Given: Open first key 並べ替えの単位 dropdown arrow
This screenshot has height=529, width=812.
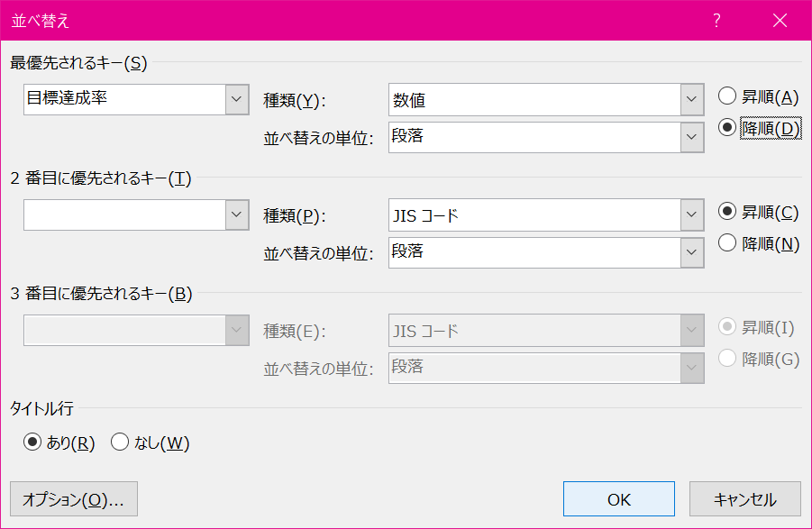Looking at the screenshot, I should pyautogui.click(x=692, y=137).
